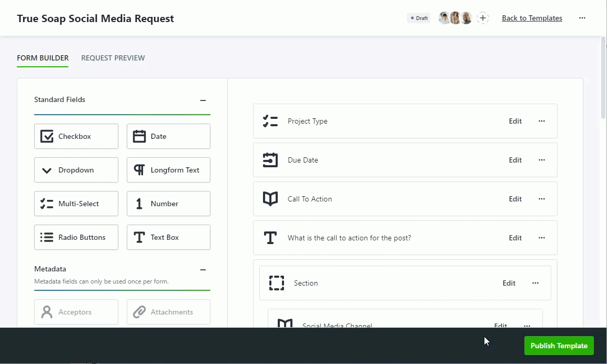Viewport: 607px width, 364px height.
Task: Click the page vertical scrollbar
Action: tap(603, 77)
